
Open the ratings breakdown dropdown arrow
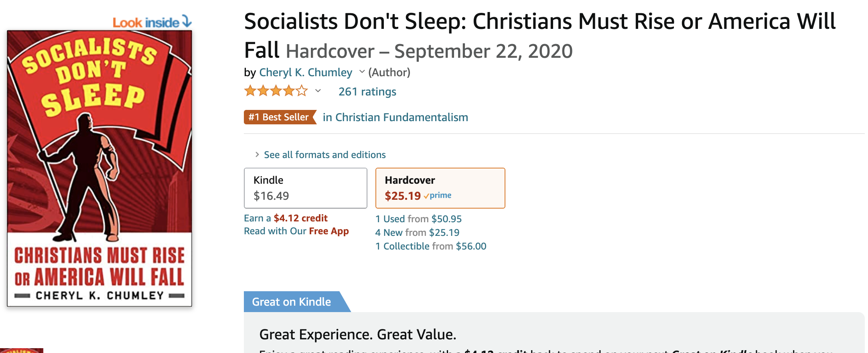tap(318, 91)
